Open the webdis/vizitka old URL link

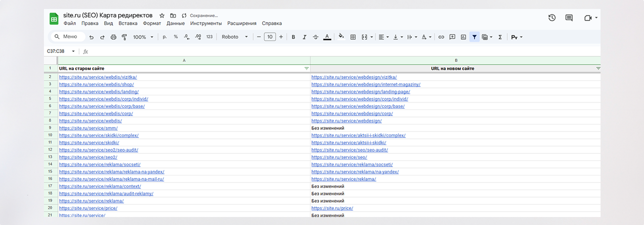(x=98, y=77)
